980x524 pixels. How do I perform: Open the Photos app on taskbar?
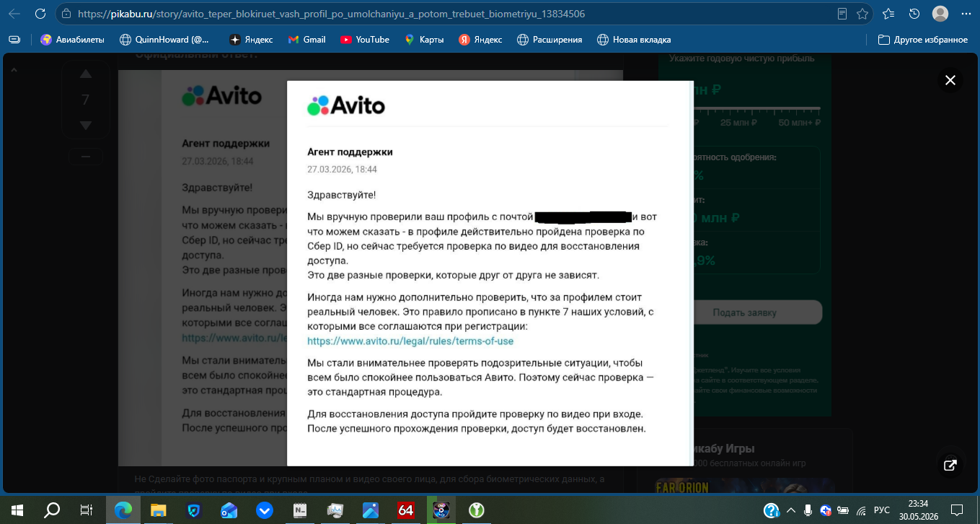[371, 510]
